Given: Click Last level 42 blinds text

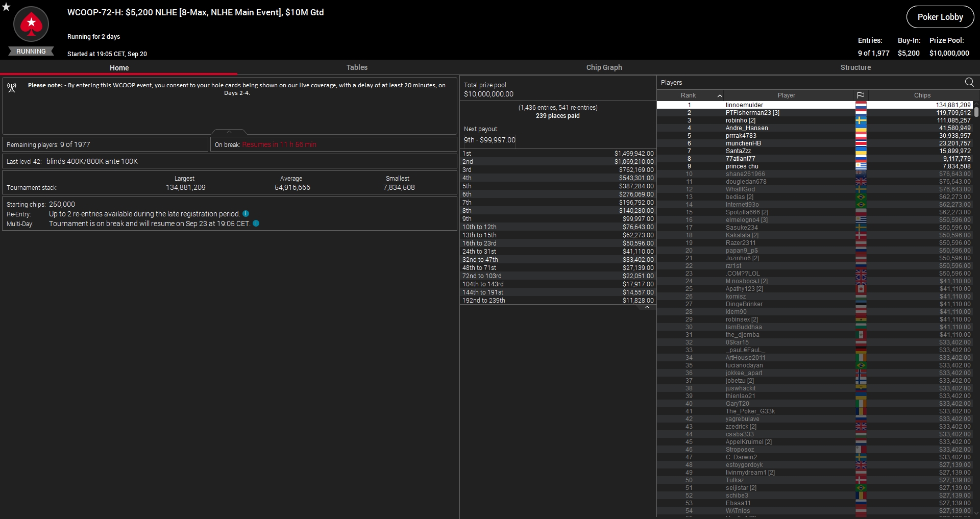Looking at the screenshot, I should [72, 161].
